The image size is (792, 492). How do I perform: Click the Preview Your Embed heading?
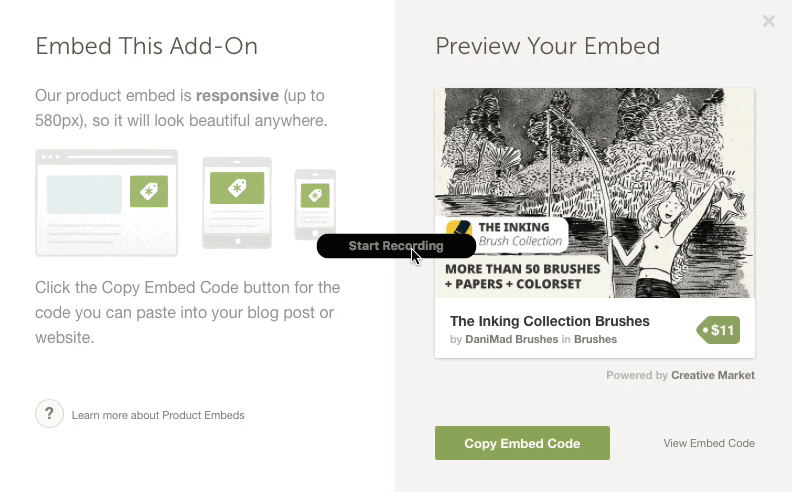(x=548, y=46)
